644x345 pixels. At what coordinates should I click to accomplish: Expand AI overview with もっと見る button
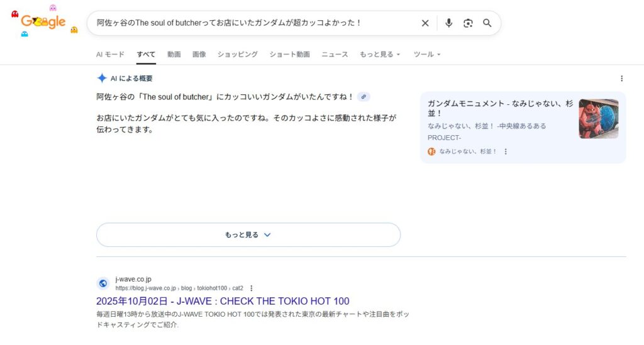pos(248,234)
